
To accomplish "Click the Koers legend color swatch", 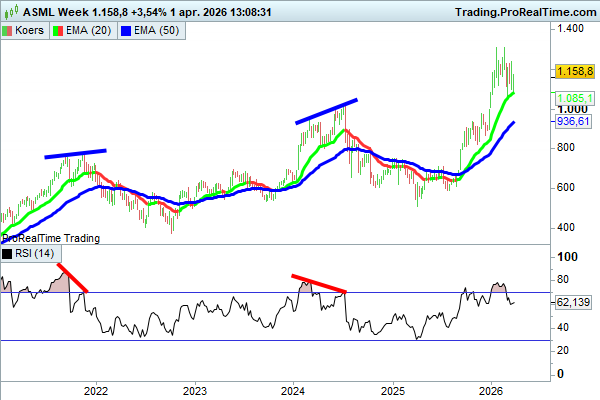I will tap(7, 31).
